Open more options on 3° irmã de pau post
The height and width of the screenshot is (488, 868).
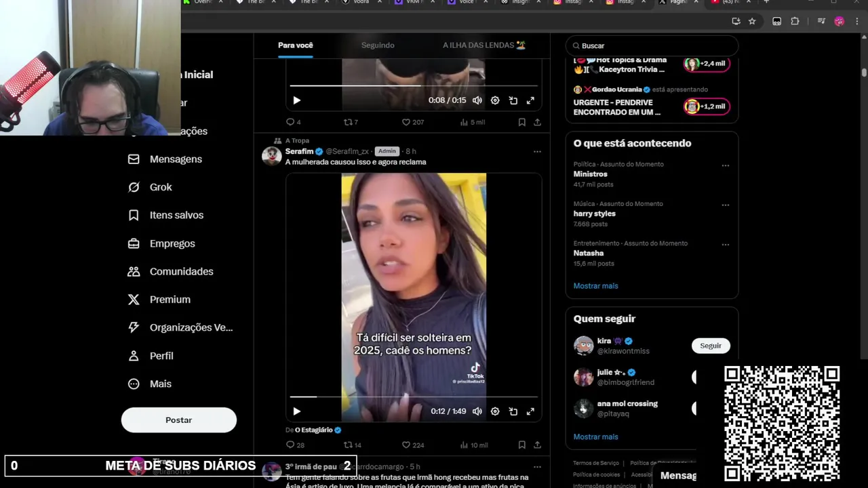point(537,467)
